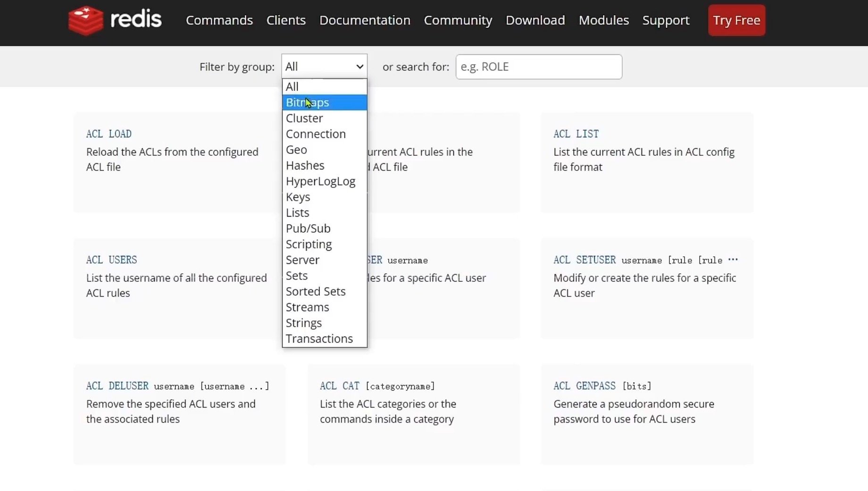Select Scripting group option
This screenshot has width=868, height=491.
pyautogui.click(x=325, y=244)
